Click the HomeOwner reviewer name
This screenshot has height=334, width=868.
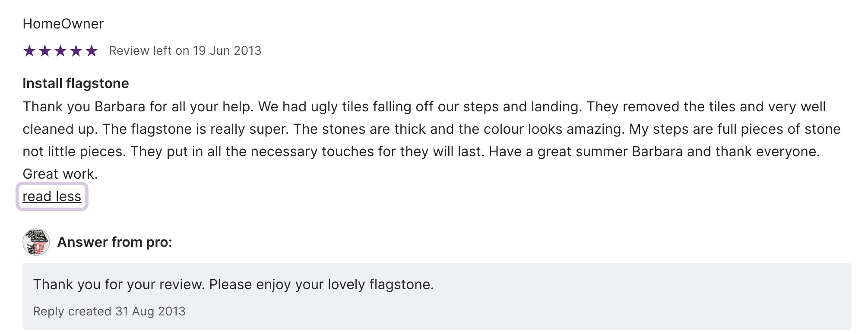coord(63,24)
